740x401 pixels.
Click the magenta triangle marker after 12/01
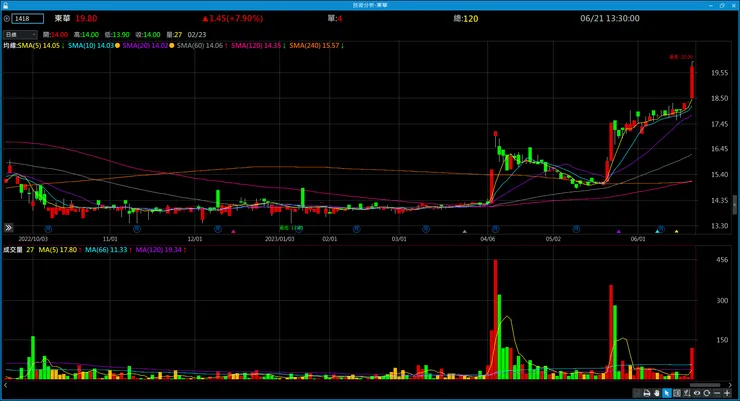tap(233, 231)
